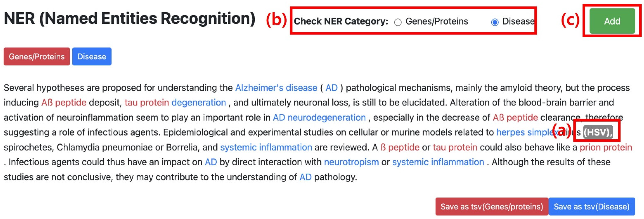Click the red Genes/Proteins legend button

point(37,56)
